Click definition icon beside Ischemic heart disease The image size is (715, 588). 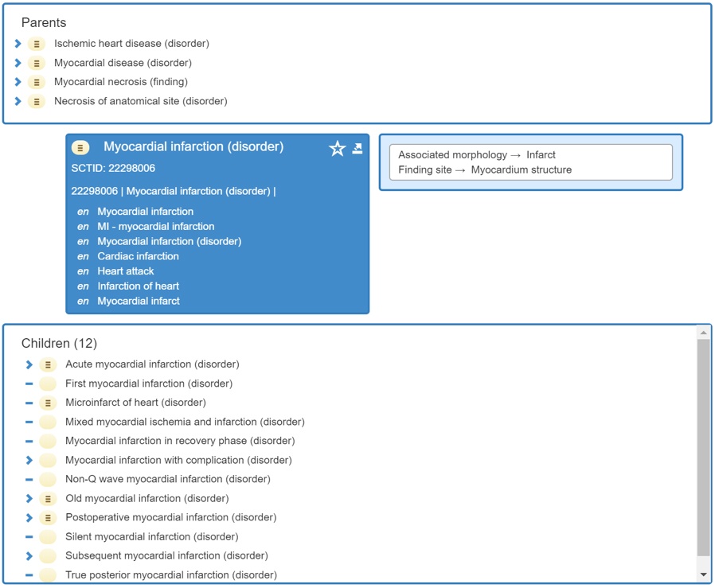tap(37, 44)
